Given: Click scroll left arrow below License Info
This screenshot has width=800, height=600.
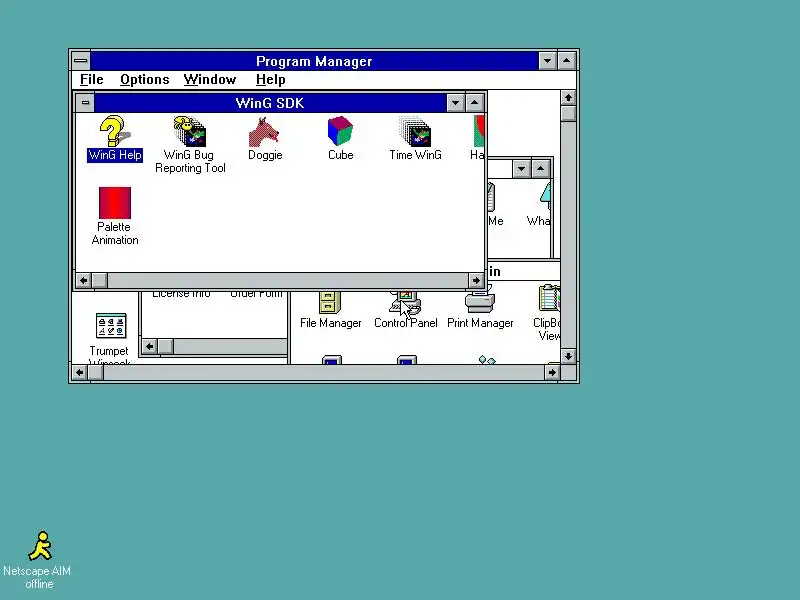Looking at the screenshot, I should (149, 346).
